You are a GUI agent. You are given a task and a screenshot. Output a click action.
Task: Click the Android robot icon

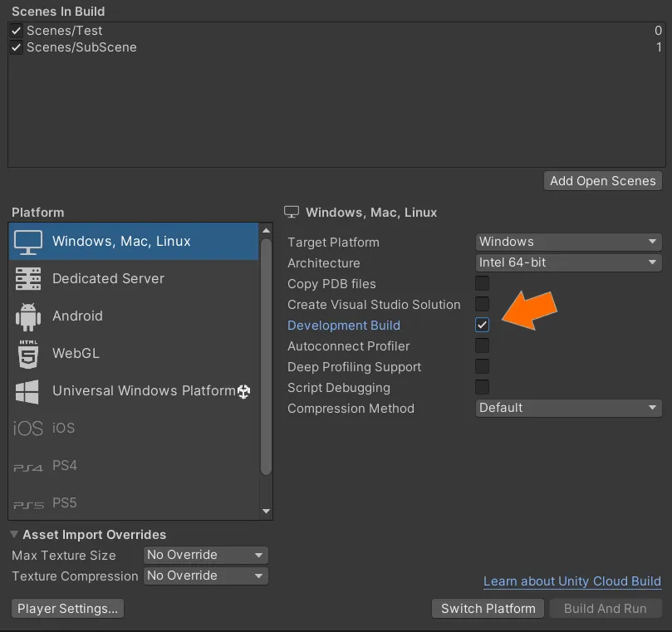click(x=28, y=316)
